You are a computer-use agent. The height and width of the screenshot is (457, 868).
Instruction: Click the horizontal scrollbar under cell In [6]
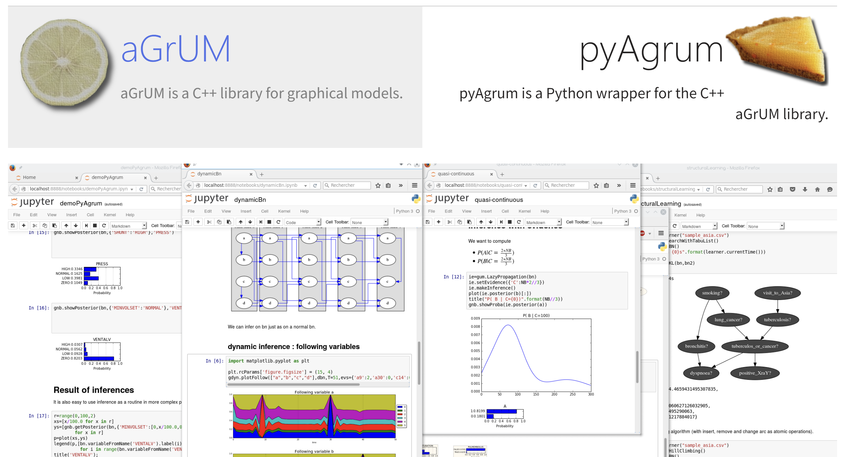pos(294,384)
